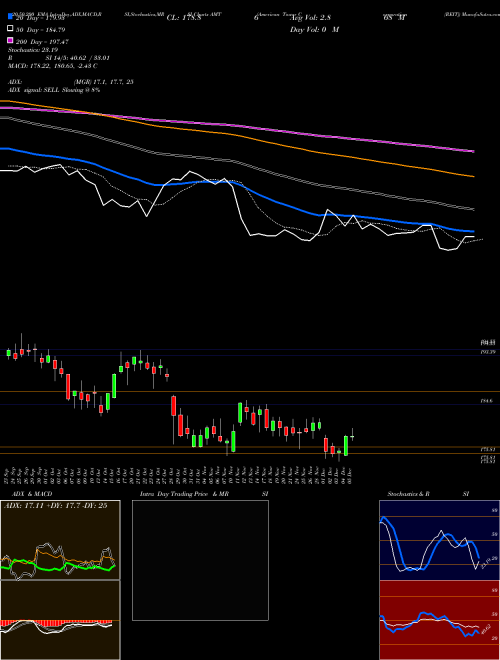Click the blue stochastics chart panel

(x=439, y=540)
